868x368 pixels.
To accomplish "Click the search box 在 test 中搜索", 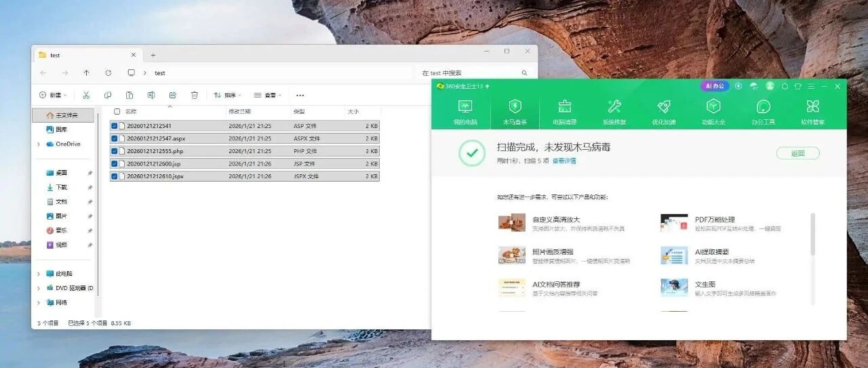I will point(474,73).
